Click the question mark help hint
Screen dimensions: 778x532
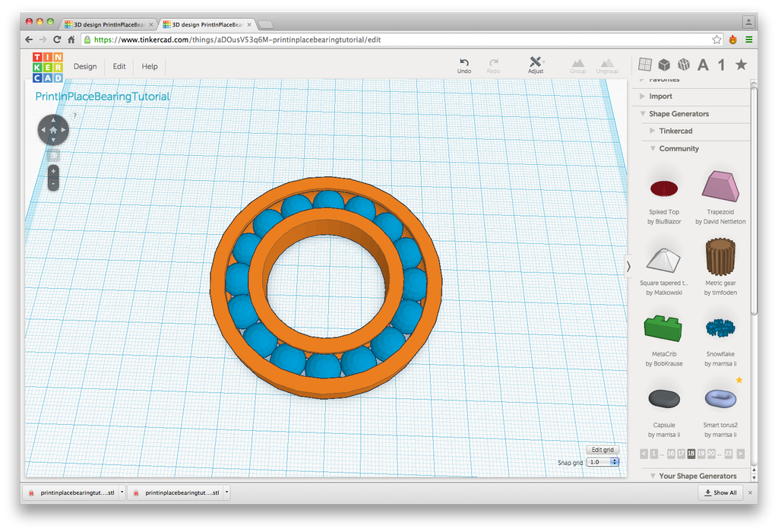(75, 116)
